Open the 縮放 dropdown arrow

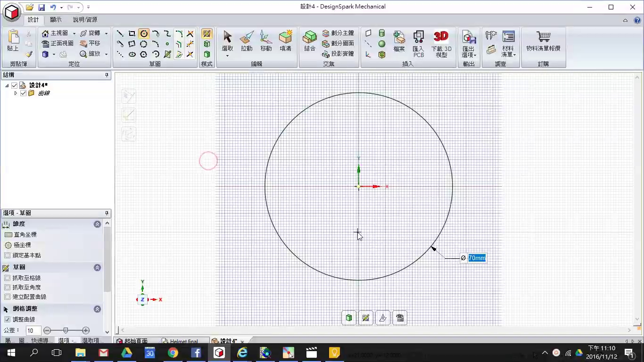click(106, 54)
